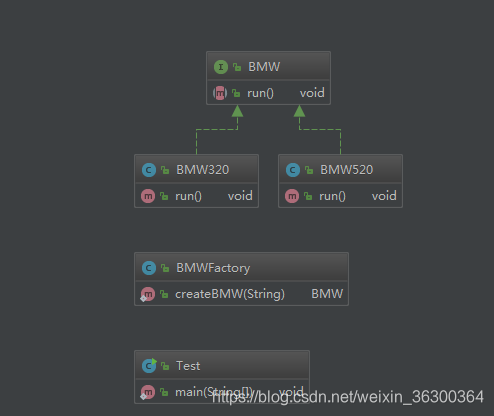Click the runnable class icon beside Test
Viewport: 494px width, 416px height.
point(149,366)
